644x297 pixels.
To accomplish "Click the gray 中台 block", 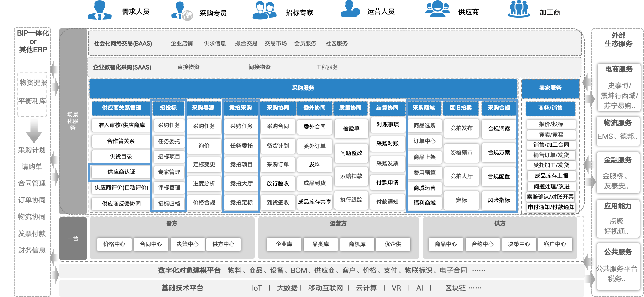I will coord(73,238).
